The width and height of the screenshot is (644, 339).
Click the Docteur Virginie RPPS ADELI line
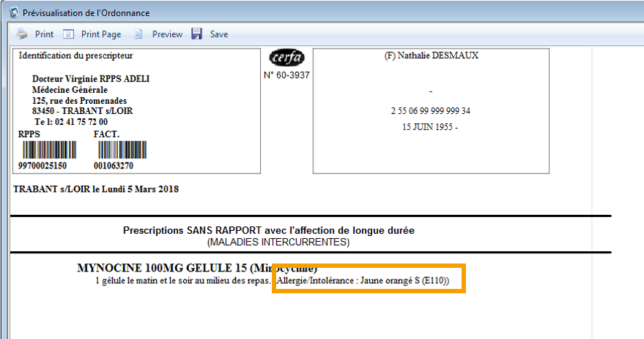pyautogui.click(x=91, y=79)
